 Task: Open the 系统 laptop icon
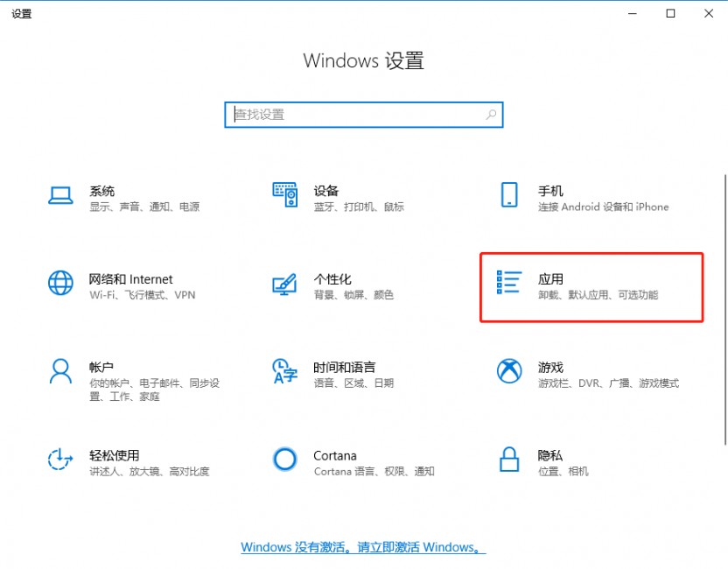pyautogui.click(x=60, y=195)
